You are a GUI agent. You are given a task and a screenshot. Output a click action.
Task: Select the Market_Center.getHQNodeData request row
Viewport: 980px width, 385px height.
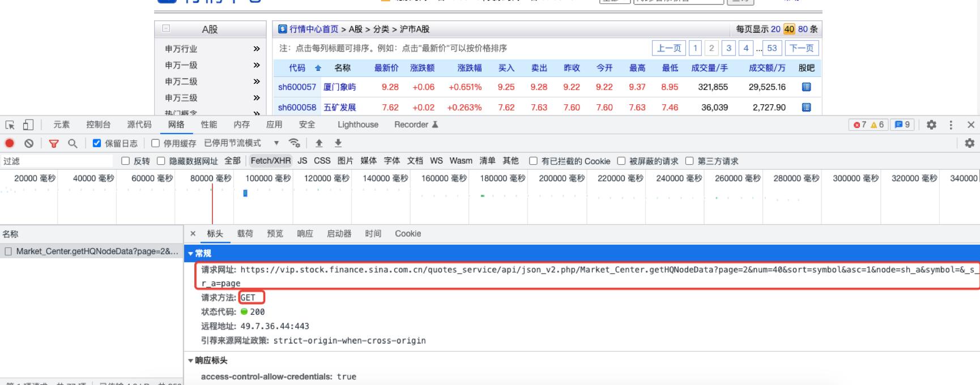(x=92, y=251)
